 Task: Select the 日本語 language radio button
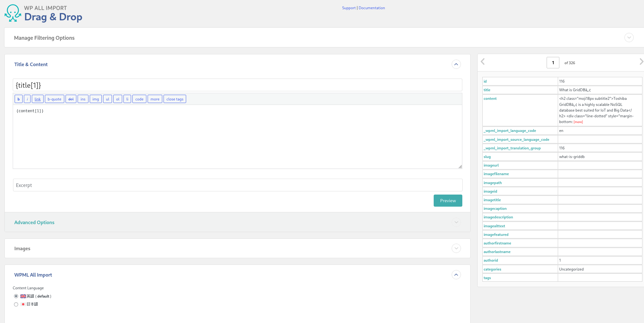(x=16, y=305)
